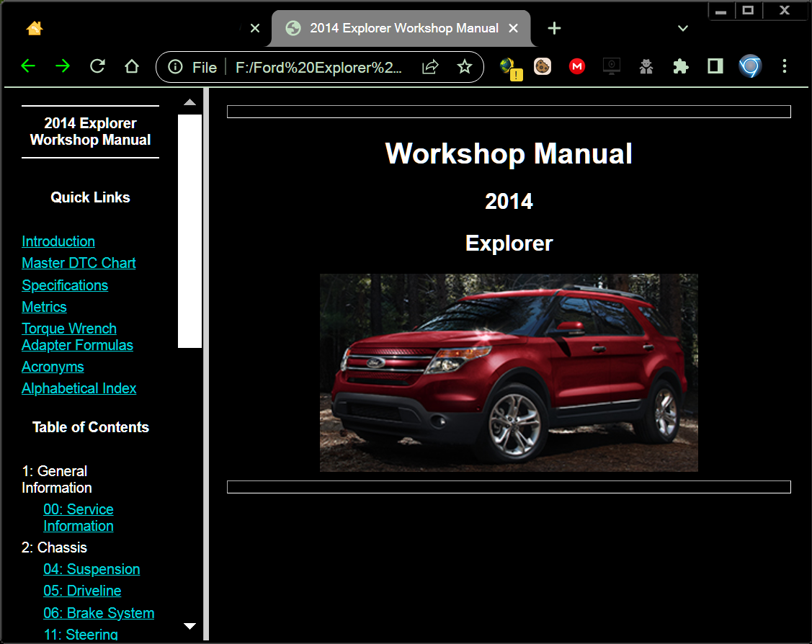Click the sidebar vertical scrollbar thumb
Screen dimensions: 812x644
[189, 231]
